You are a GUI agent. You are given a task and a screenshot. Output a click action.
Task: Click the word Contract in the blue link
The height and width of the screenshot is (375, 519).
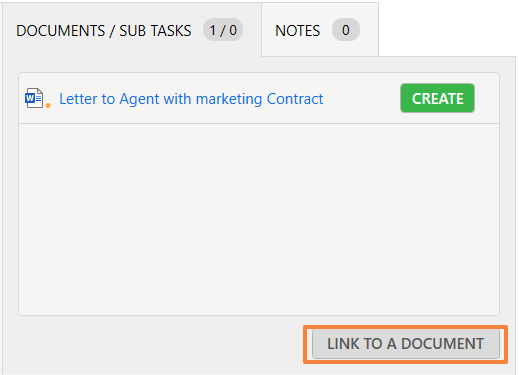coord(295,99)
